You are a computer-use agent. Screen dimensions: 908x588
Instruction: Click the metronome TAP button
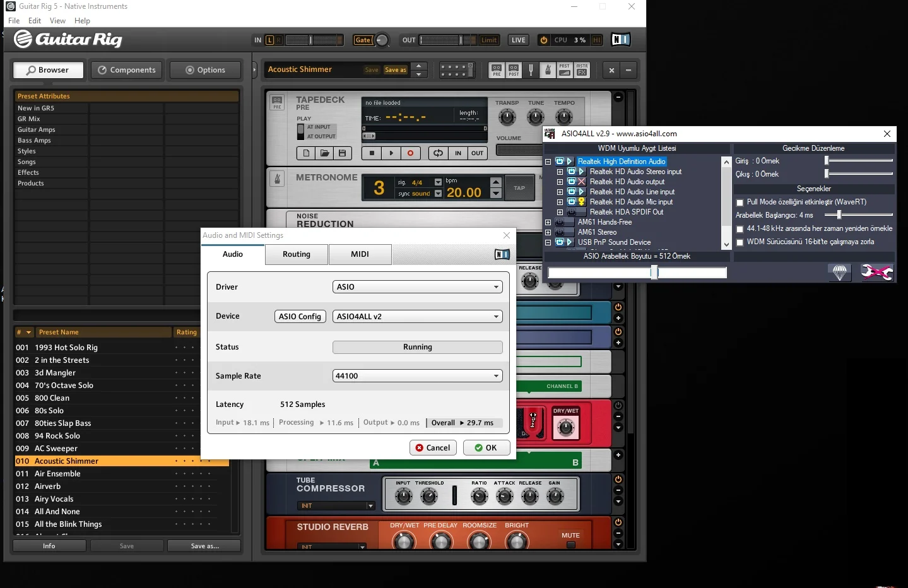click(x=519, y=188)
